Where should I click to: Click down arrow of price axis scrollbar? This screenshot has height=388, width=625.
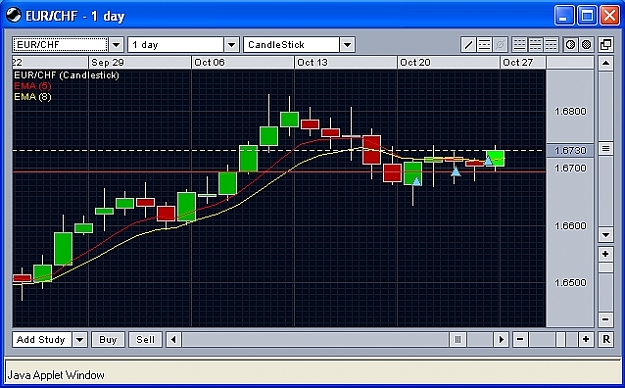(605, 235)
